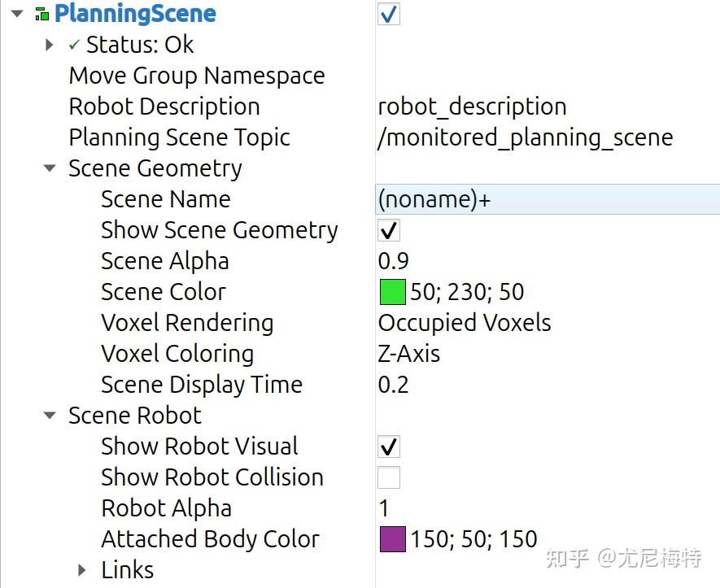This screenshot has height=588, width=720.
Task: Expand the Links section
Action: tap(82, 570)
